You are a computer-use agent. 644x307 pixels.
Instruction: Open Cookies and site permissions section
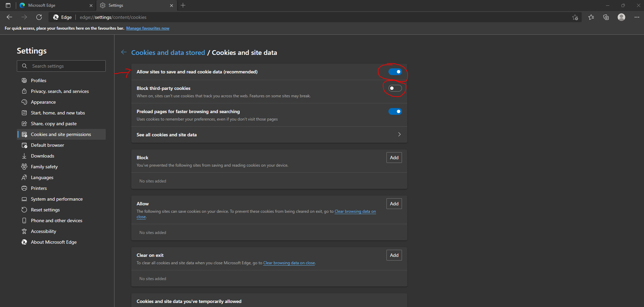tap(61, 134)
